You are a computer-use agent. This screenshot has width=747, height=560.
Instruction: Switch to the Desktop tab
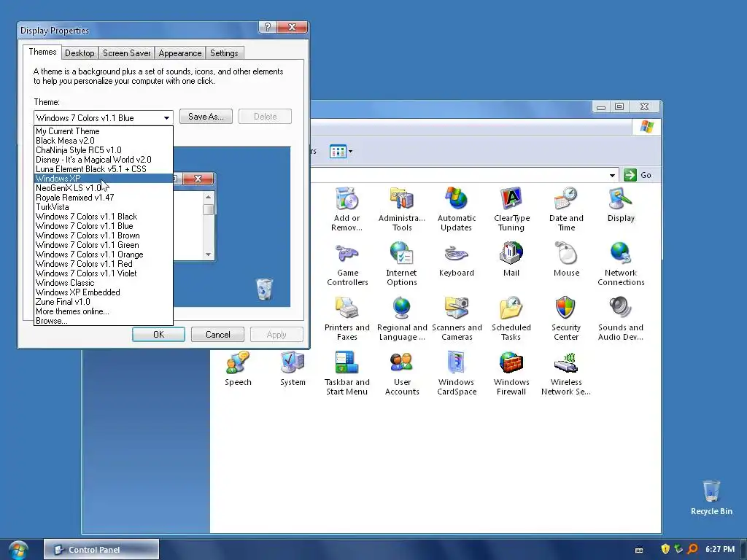[x=80, y=52]
